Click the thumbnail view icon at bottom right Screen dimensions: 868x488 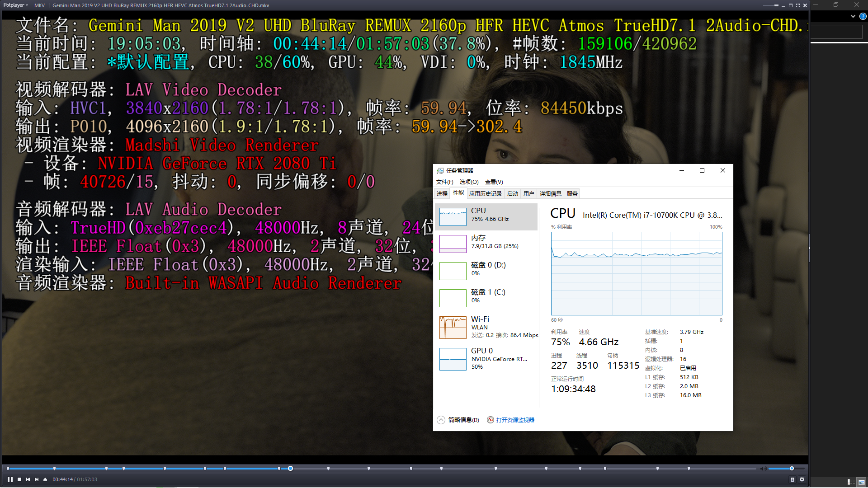pos(861,482)
